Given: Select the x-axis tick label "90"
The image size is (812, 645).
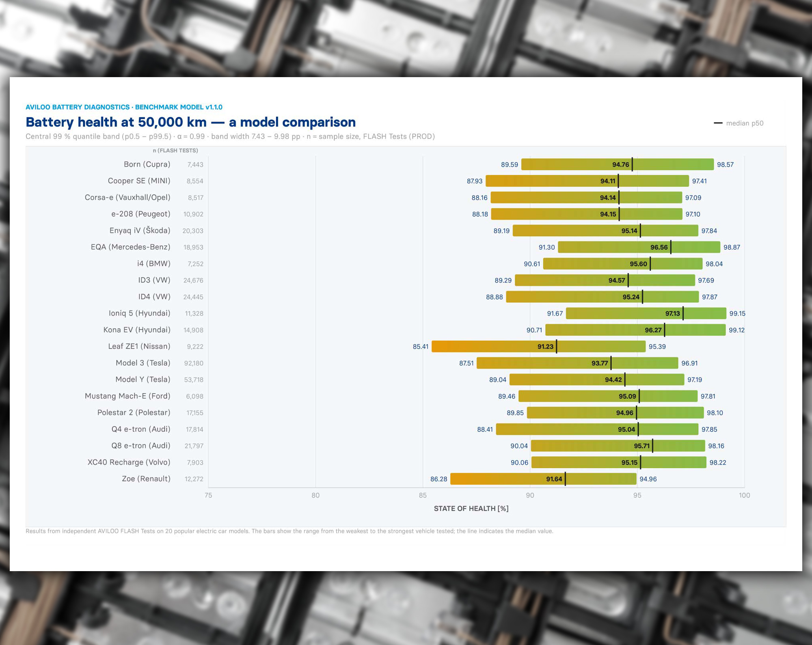Looking at the screenshot, I should (x=530, y=495).
